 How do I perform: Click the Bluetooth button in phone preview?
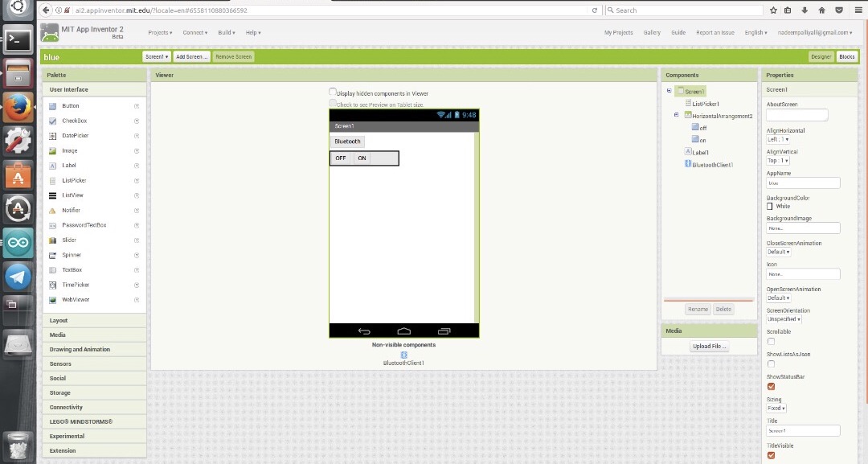click(348, 142)
